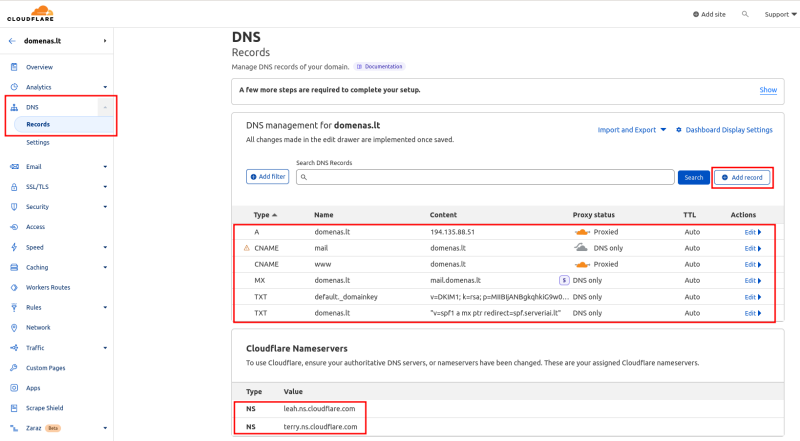The width and height of the screenshot is (800, 441).
Task: Edit the www CNAME record
Action: (753, 264)
